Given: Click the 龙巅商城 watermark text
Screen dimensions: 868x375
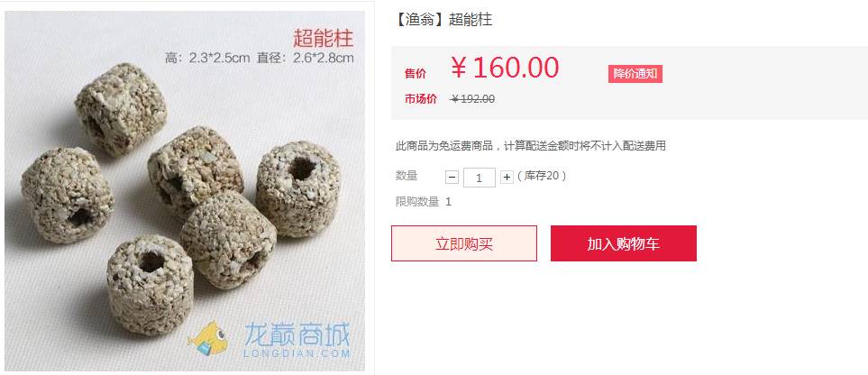Looking at the screenshot, I should pos(297,335).
